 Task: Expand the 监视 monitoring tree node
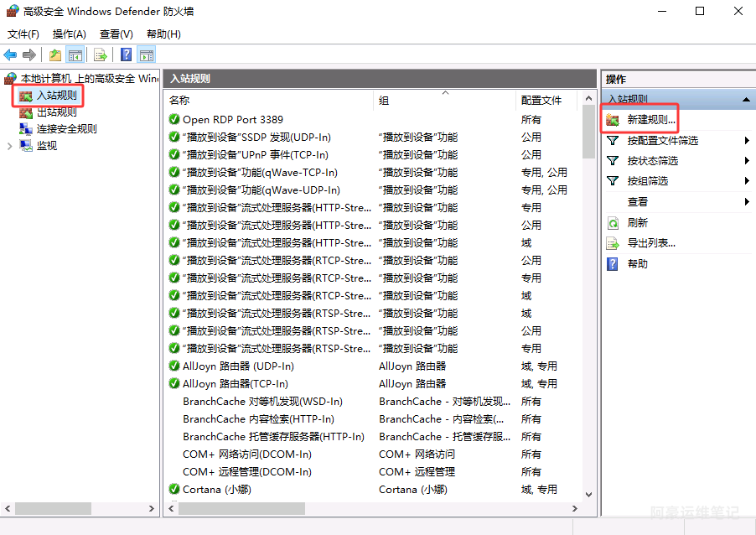[9, 146]
